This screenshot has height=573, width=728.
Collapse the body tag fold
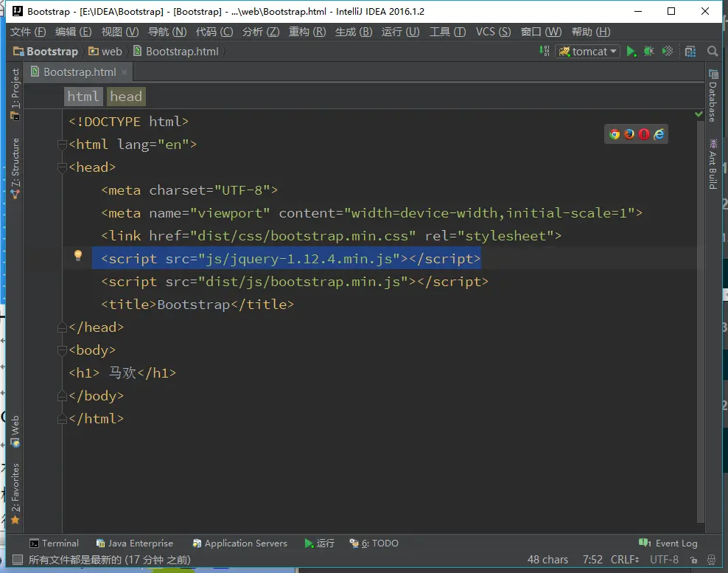[62, 350]
